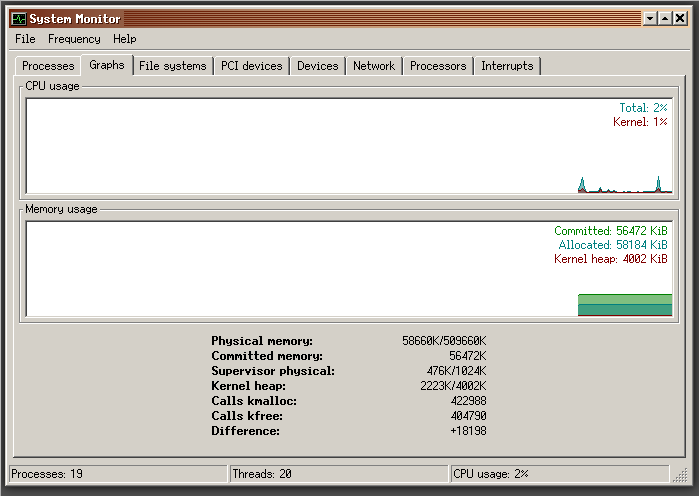The width and height of the screenshot is (699, 496).
Task: Click the 'CPU usage' group label
Action: click(x=52, y=86)
